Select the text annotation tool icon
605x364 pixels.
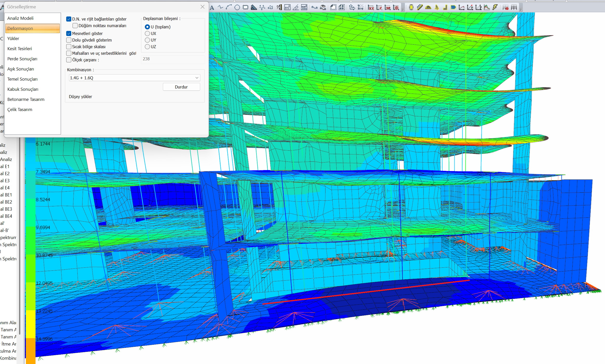click(212, 8)
